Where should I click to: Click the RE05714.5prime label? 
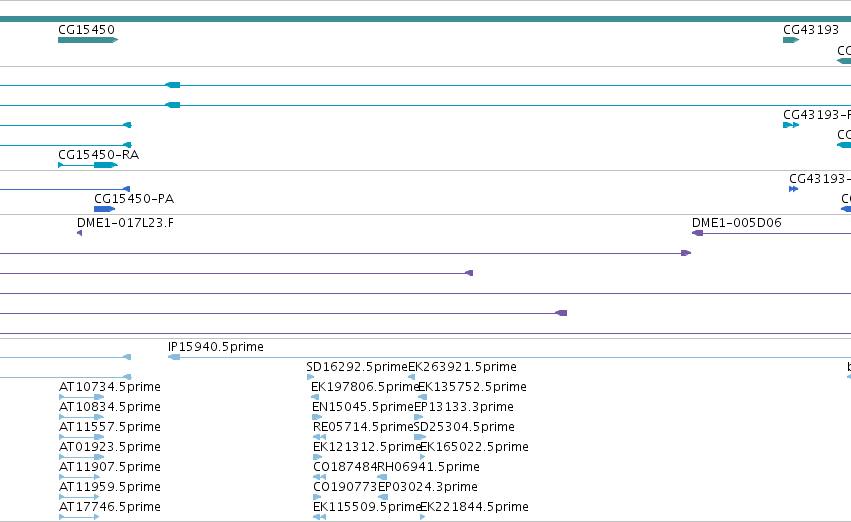(363, 427)
